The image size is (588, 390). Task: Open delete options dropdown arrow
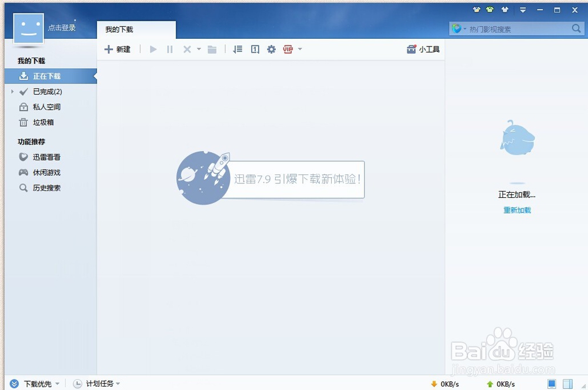[x=199, y=49]
